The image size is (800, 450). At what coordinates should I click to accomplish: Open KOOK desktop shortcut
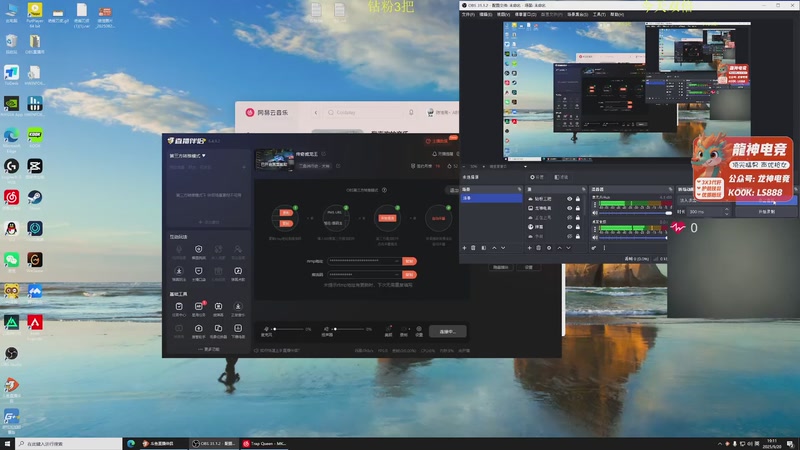coord(35,137)
